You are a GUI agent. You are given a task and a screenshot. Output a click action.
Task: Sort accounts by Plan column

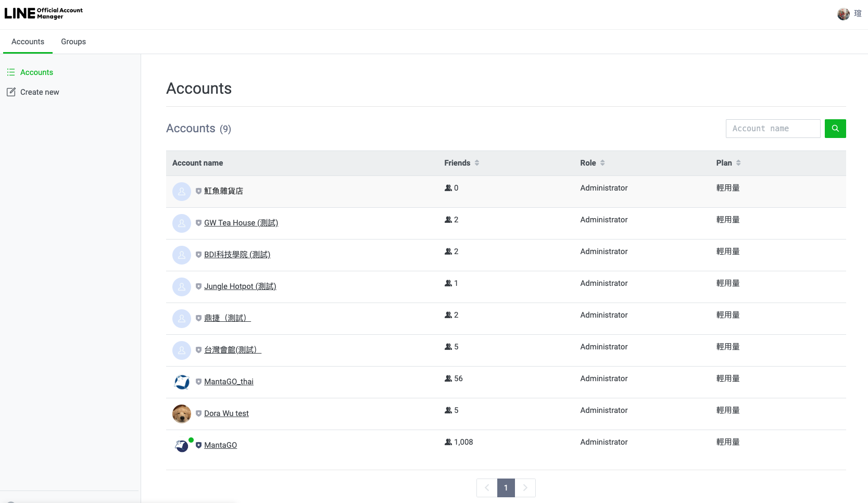click(x=738, y=163)
